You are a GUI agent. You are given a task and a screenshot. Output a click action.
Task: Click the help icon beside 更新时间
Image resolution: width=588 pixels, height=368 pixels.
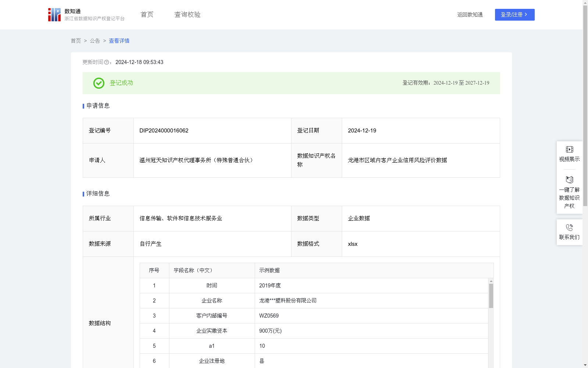[107, 63]
